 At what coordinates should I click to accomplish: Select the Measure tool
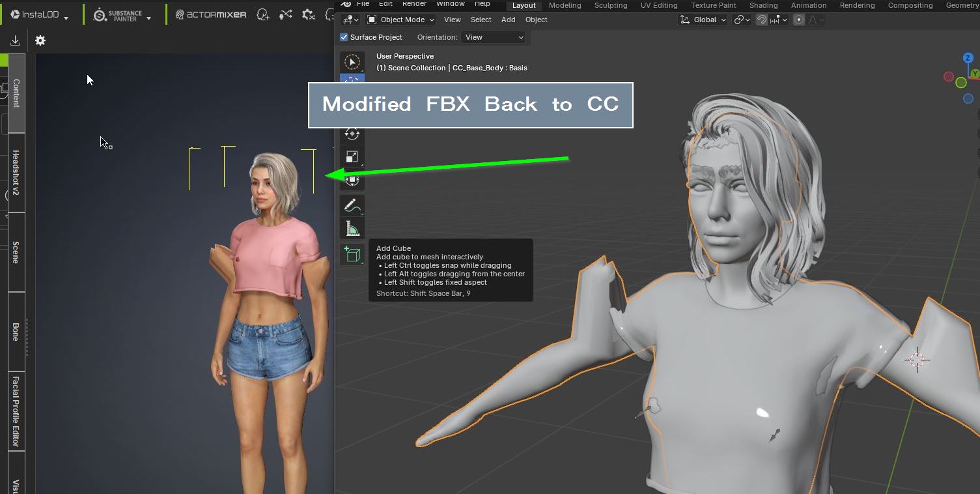coord(352,229)
